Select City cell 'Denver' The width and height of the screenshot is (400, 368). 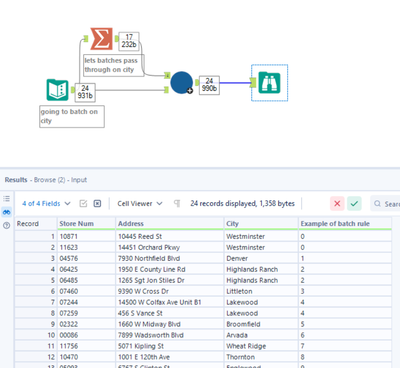[x=261, y=258]
